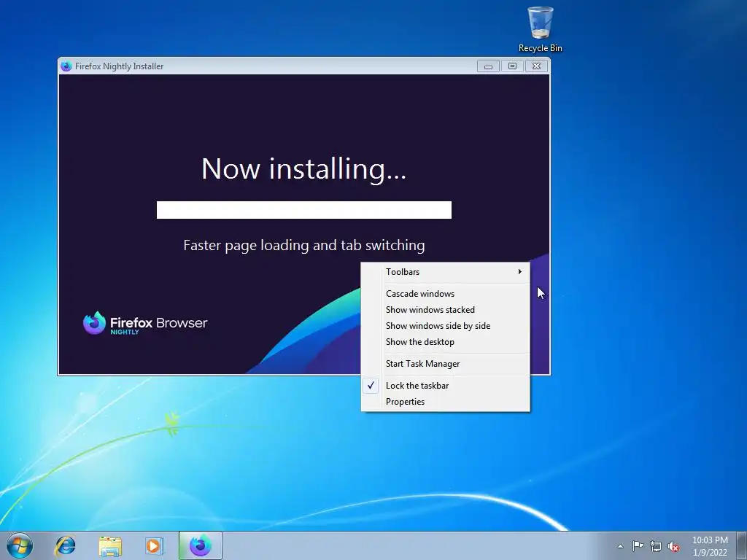Open the Action Center flag icon
Screen dimensions: 747x560
(x=638, y=546)
